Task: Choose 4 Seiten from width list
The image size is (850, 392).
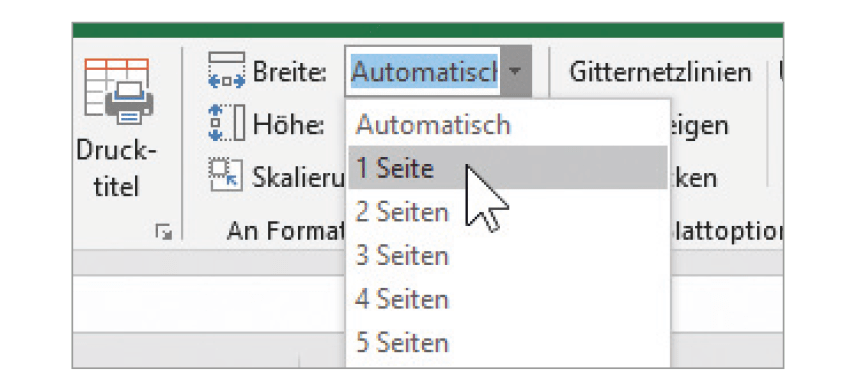Action: [508, 299]
